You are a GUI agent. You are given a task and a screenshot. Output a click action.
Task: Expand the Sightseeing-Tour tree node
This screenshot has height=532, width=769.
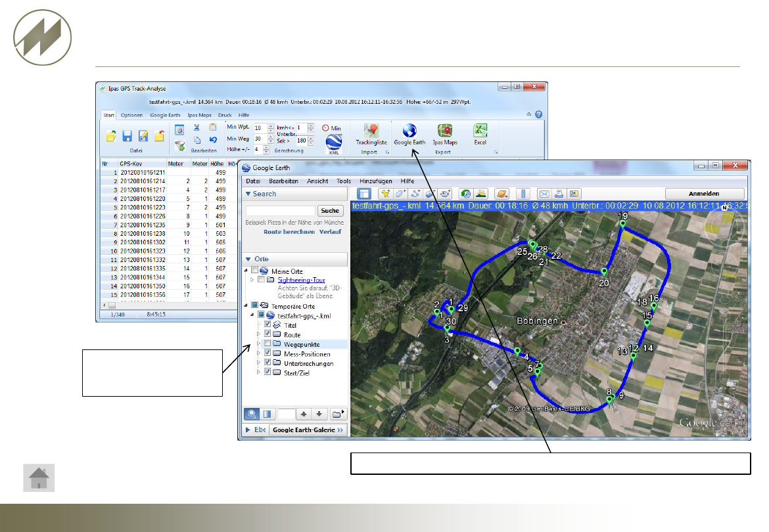[252, 280]
